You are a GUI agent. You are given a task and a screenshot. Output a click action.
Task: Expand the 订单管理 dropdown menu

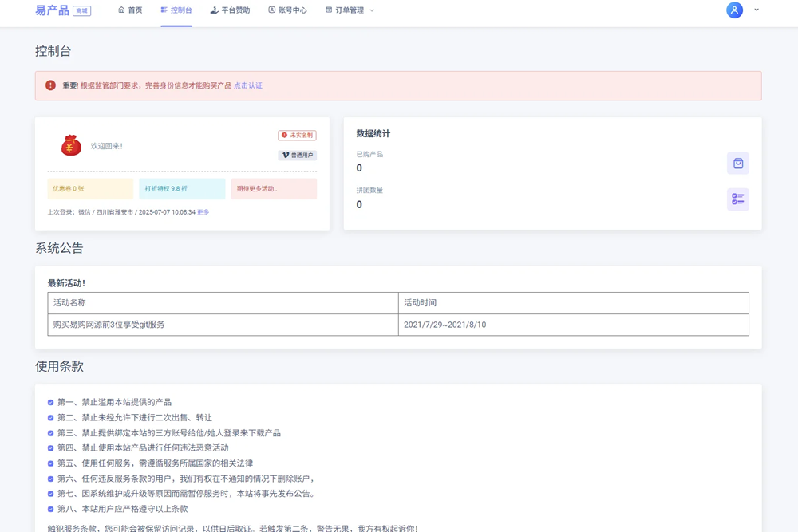pos(350,10)
